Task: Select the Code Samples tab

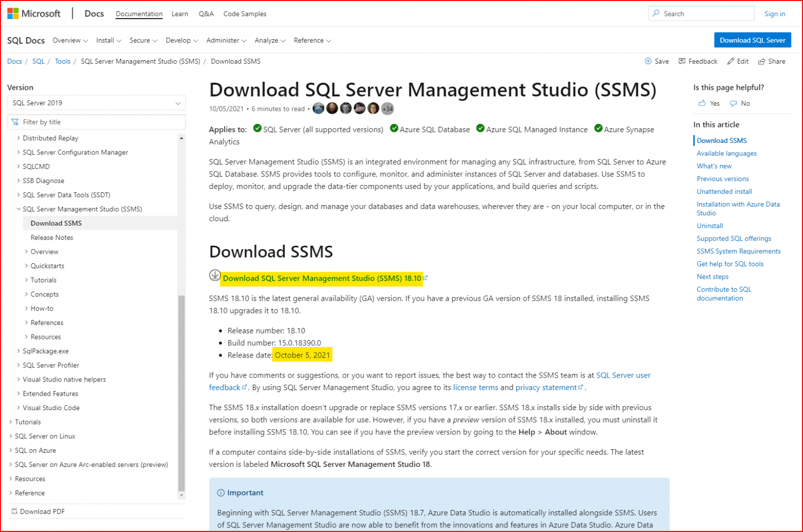Action: pyautogui.click(x=245, y=14)
